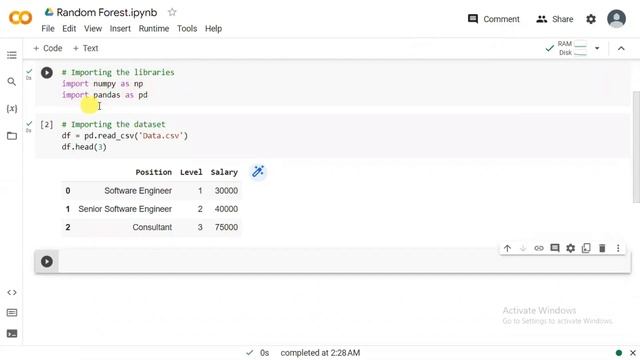Show the RAM and Disk resources
This screenshot has height=360, width=640.
pos(572,48)
